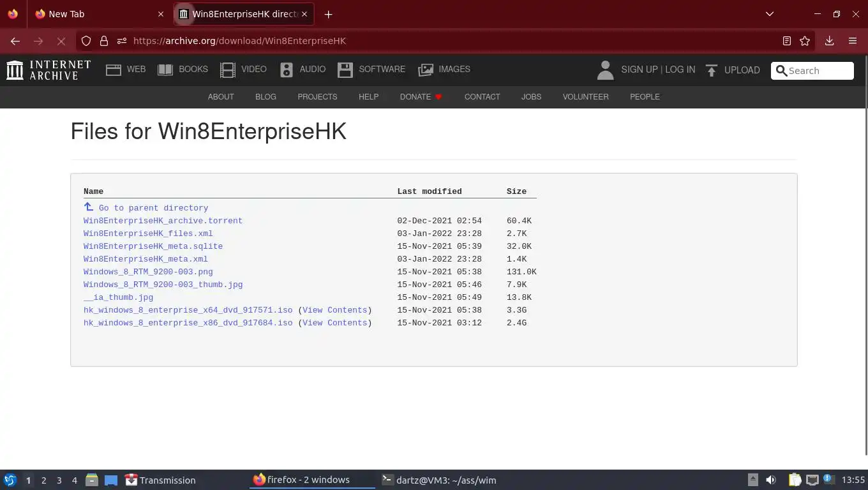Open the BOOKS media section
Viewport: 868px width, 490px height.
coord(183,70)
